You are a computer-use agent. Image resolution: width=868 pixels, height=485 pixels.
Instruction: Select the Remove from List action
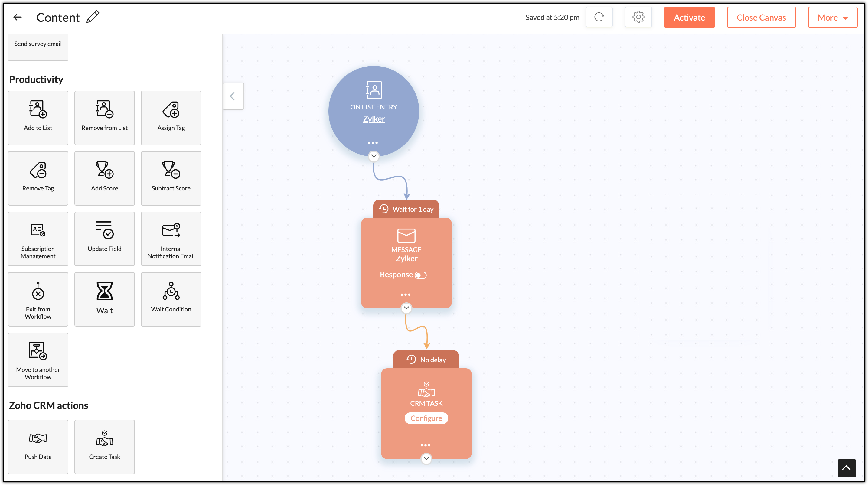(104, 118)
